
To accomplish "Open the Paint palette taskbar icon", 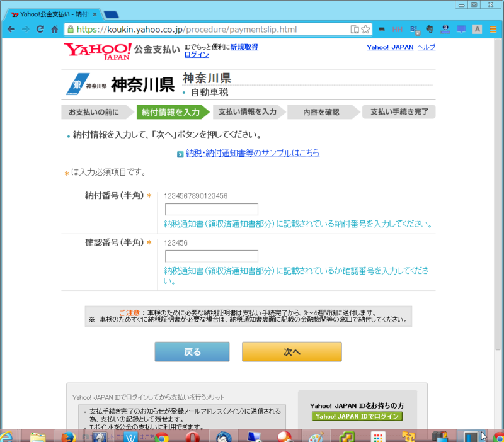I will click(x=316, y=437).
